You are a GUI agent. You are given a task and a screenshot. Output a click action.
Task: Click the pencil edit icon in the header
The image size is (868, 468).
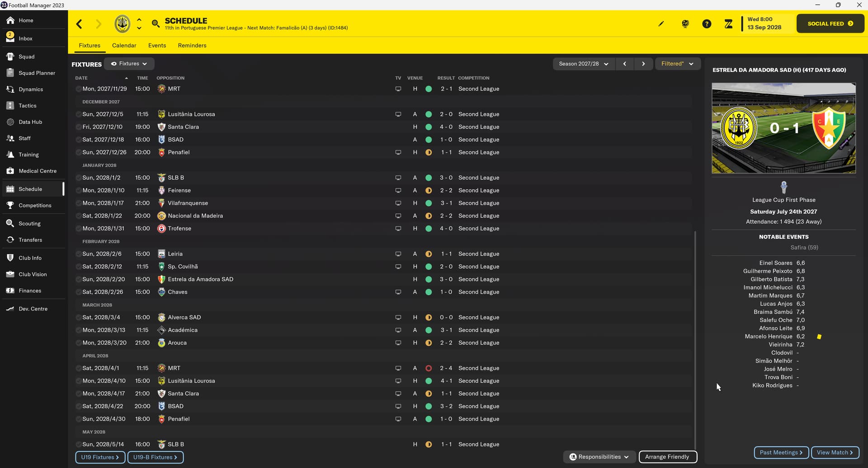[x=661, y=24]
